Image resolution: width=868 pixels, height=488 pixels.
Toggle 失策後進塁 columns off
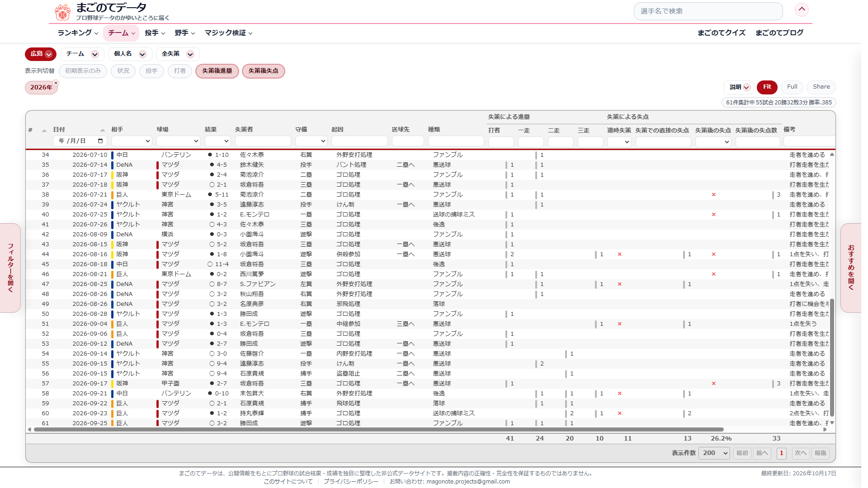pyautogui.click(x=217, y=71)
